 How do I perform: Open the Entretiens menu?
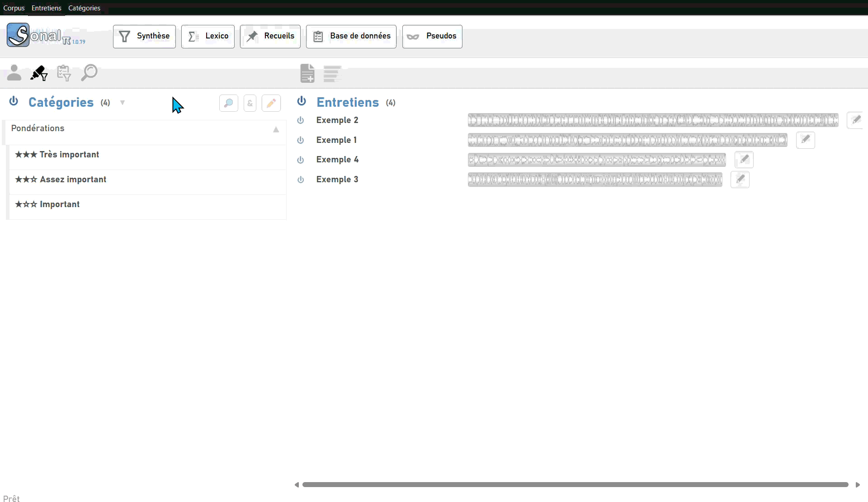click(x=47, y=8)
